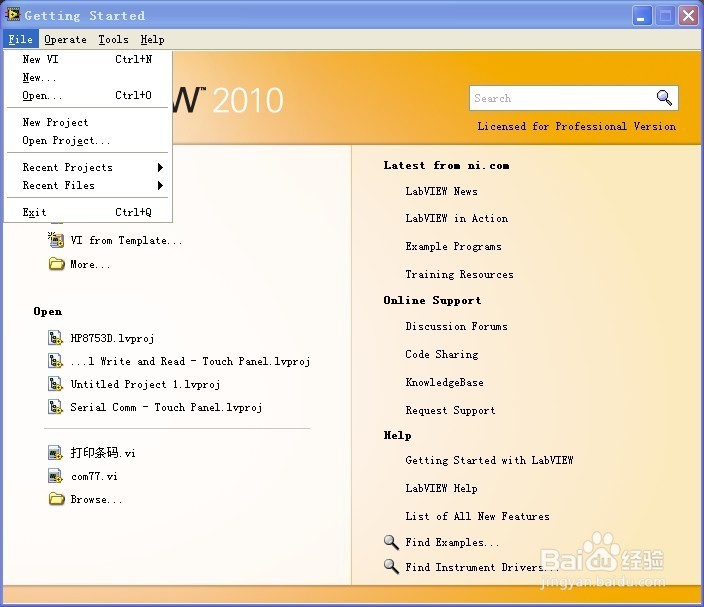Click the Find Instrument Drivers... link
This screenshot has height=607, width=704.
pos(482,567)
